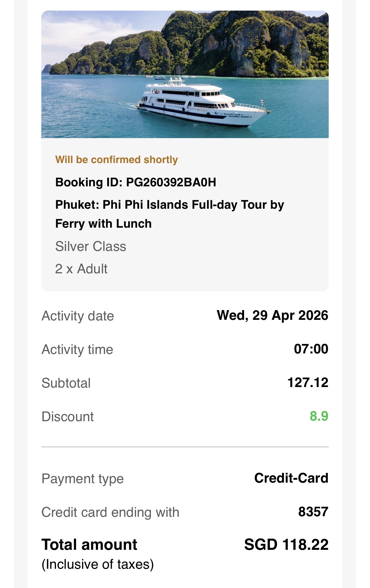
Task: Click the Activity date label
Action: 78,316
